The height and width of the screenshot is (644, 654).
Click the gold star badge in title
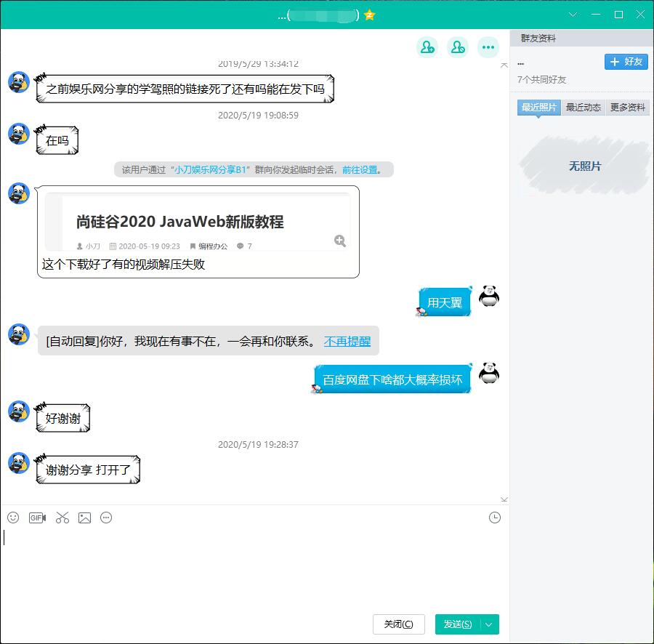pyautogui.click(x=370, y=15)
